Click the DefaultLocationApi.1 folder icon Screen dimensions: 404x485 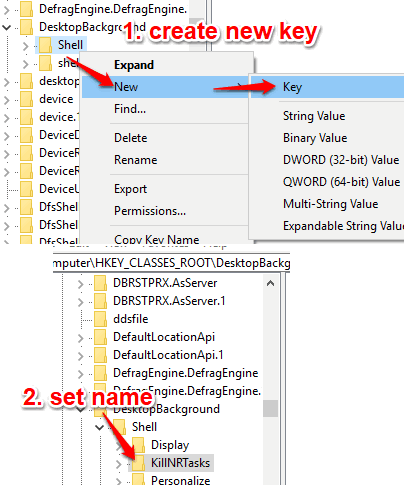[x=100, y=355]
